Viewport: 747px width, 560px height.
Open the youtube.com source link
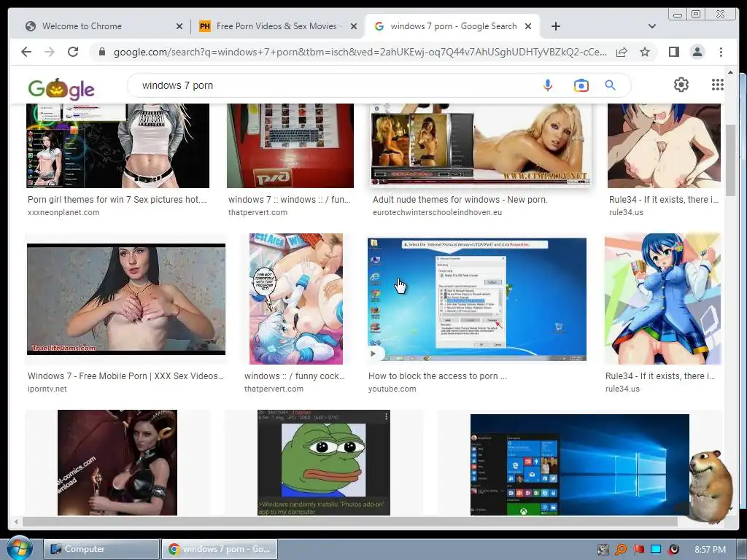(392, 389)
